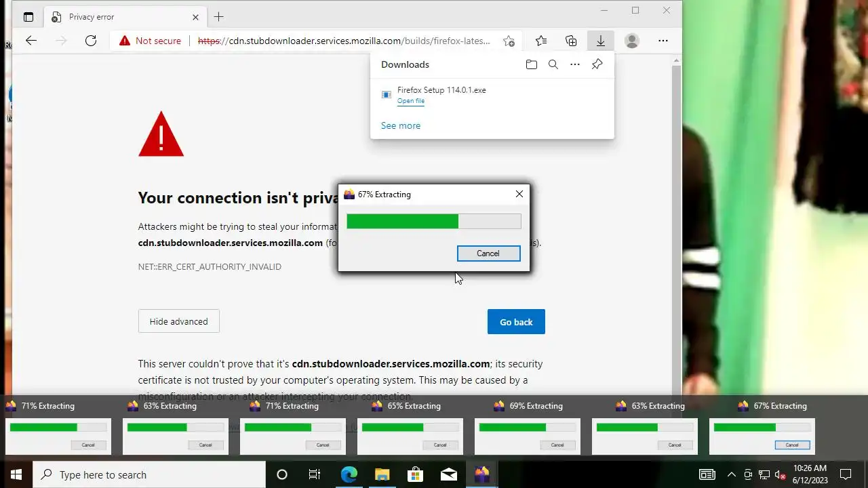Open more options in Downloads panel
The height and width of the screenshot is (488, 868).
pos(575,64)
